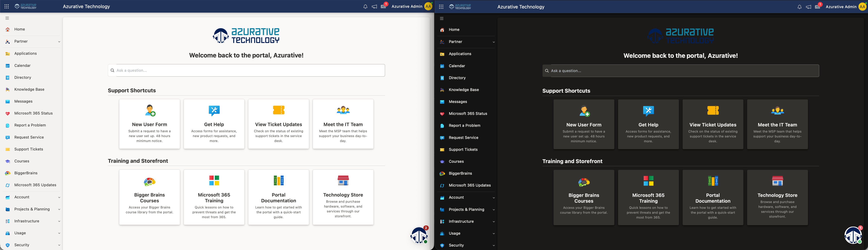Click the notification bell in dark-theme window

tap(800, 7)
